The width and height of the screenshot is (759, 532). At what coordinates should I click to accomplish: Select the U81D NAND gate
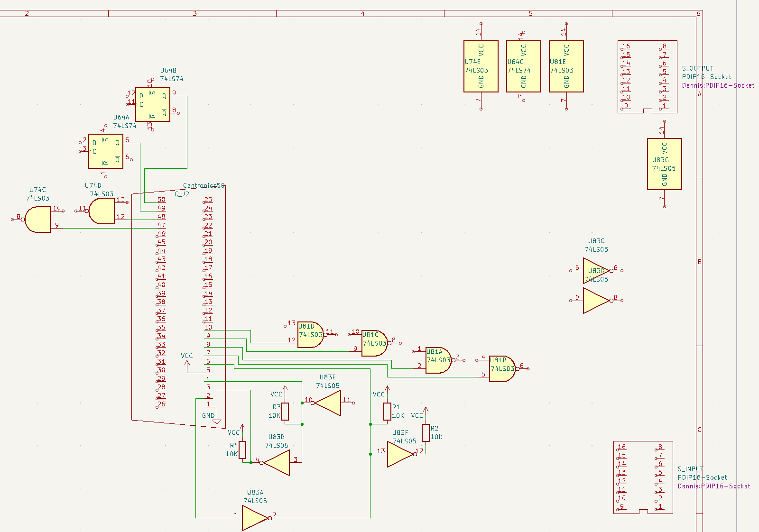pos(311,335)
